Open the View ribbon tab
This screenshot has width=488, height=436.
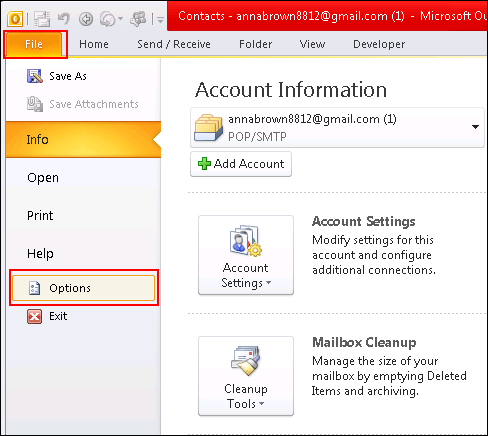coord(312,44)
